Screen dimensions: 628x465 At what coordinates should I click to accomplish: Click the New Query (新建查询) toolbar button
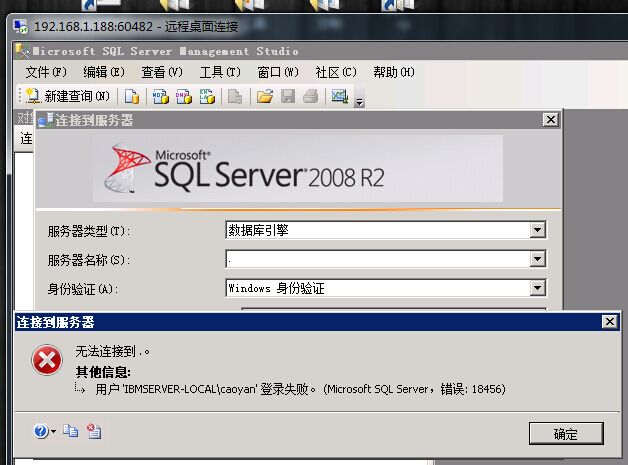tap(68, 96)
